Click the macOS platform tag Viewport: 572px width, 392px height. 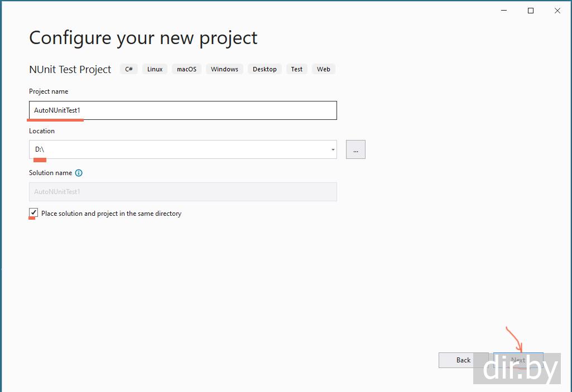coord(186,69)
